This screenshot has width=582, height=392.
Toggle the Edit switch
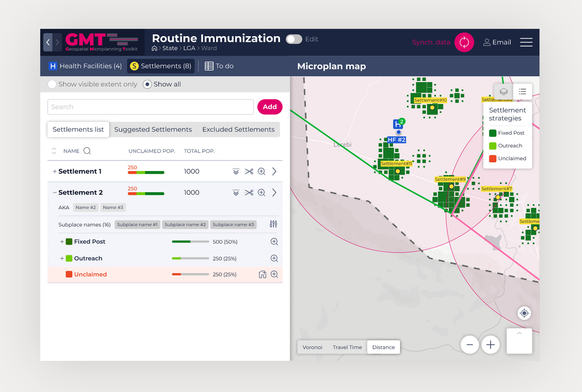click(294, 39)
